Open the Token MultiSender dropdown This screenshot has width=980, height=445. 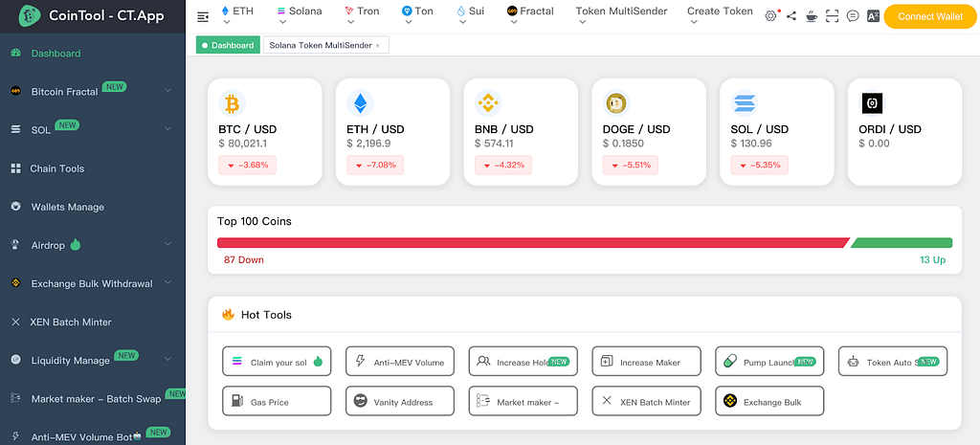(621, 15)
